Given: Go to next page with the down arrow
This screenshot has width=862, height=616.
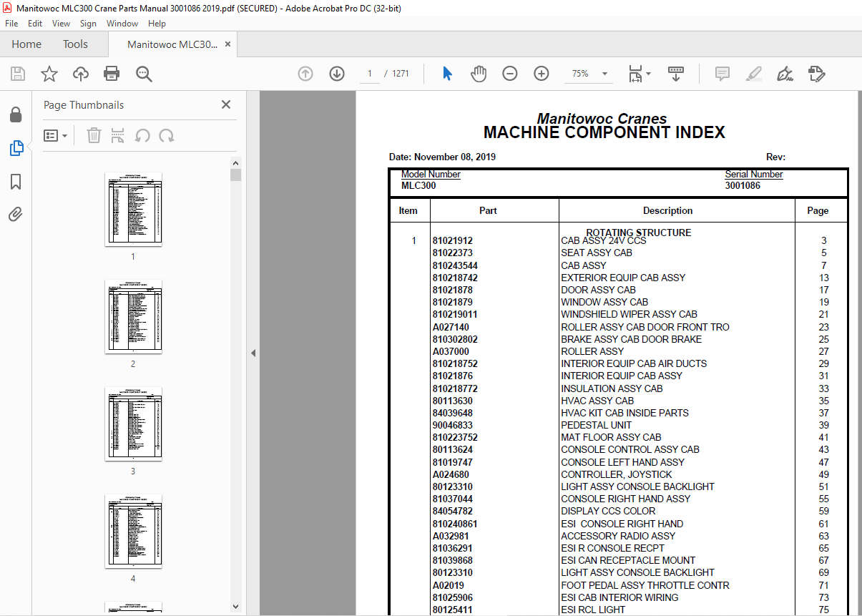Looking at the screenshot, I should pos(337,74).
